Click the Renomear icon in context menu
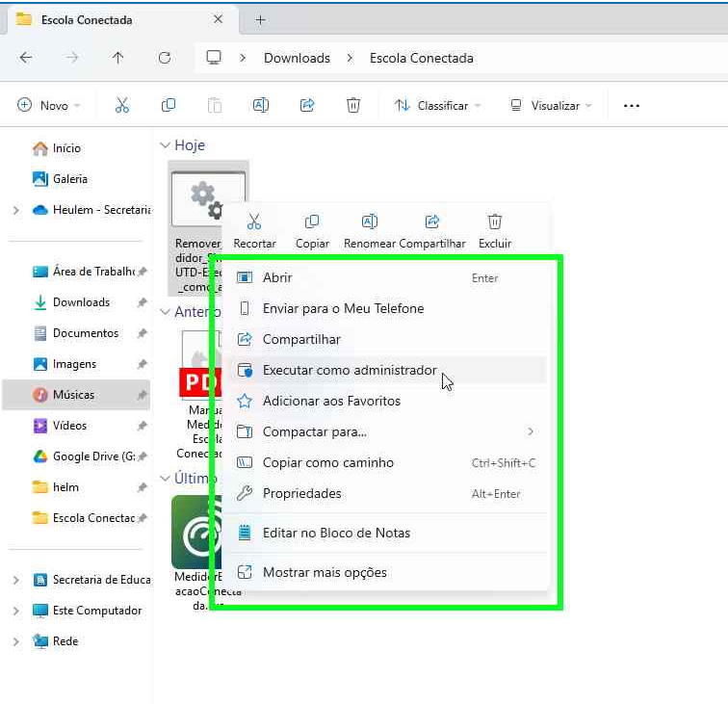The height and width of the screenshot is (704, 728). (370, 222)
